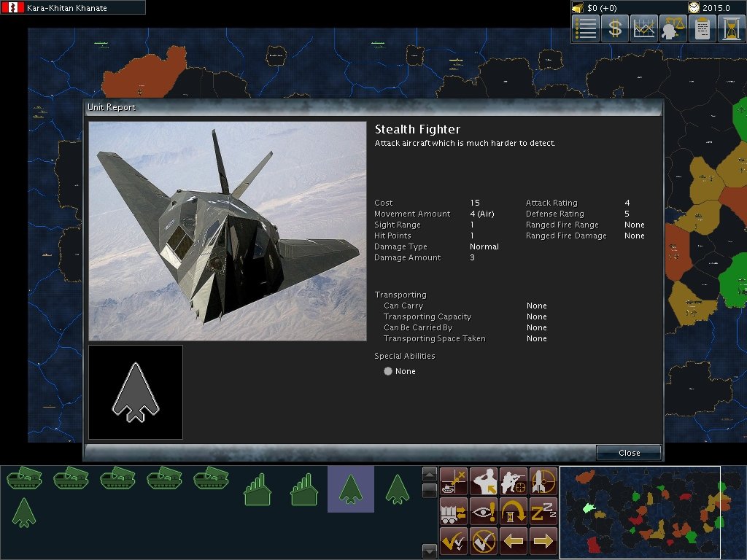
Task: Select next unit with right arrow
Action: click(543, 541)
